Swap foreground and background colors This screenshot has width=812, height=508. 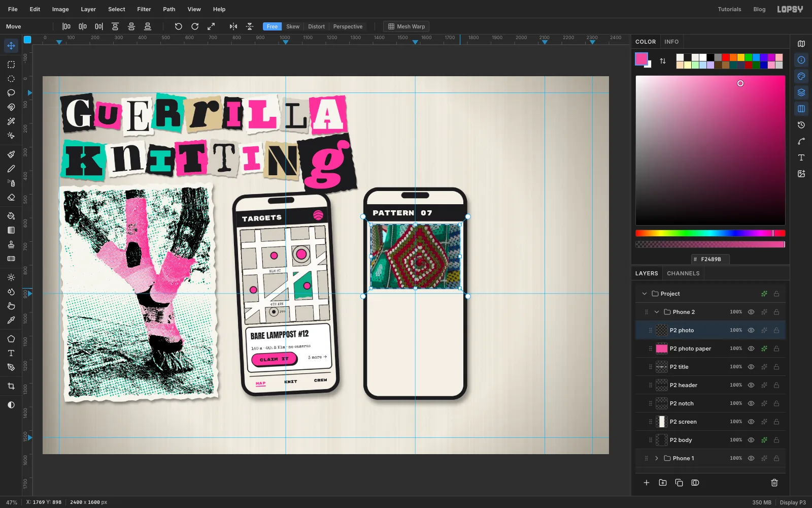point(663,61)
